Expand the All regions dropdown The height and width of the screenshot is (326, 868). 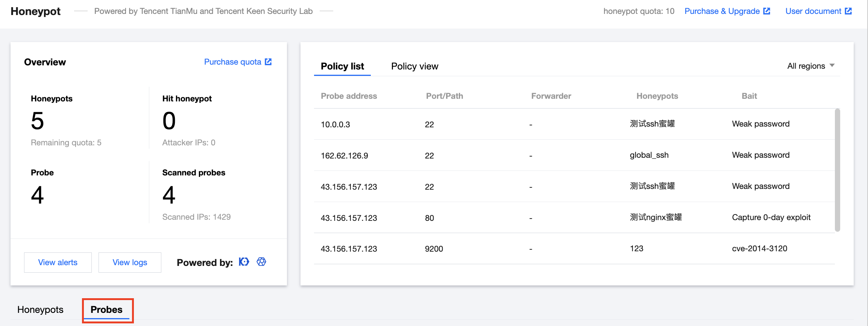click(811, 66)
